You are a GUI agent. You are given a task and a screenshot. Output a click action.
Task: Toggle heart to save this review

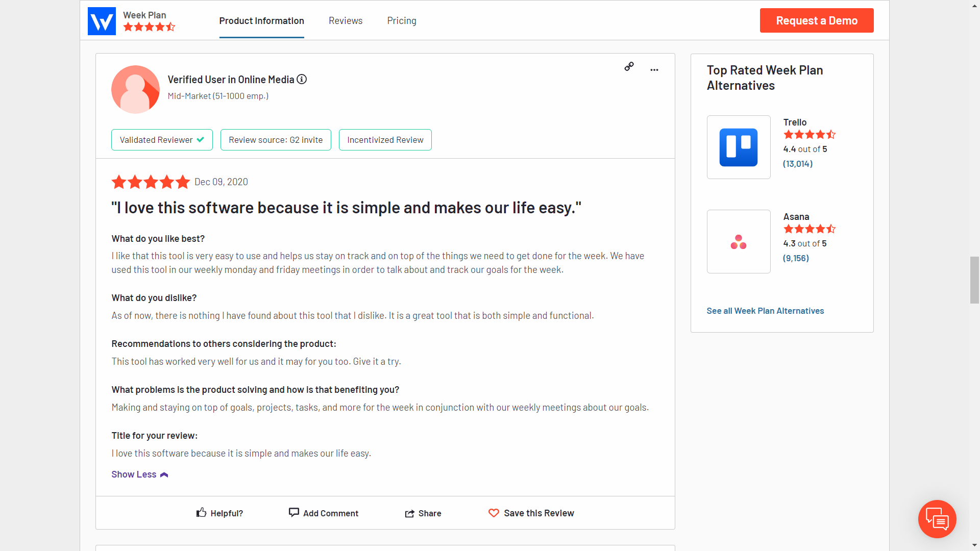click(494, 513)
